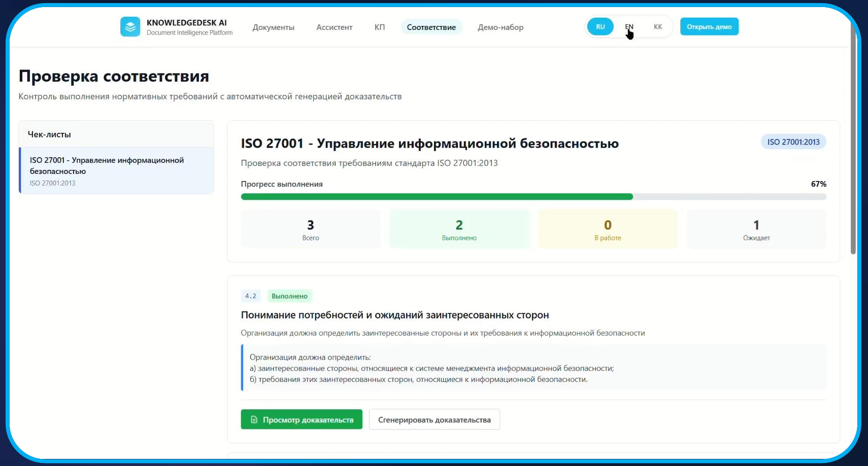Click the Всего stat card showing 3
Image resolution: width=868 pixels, height=466 pixels.
point(310,229)
